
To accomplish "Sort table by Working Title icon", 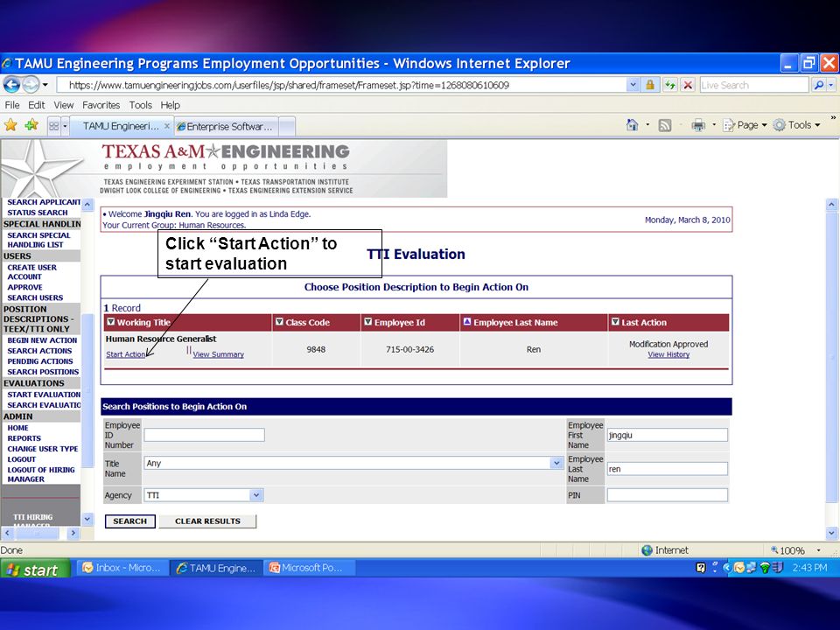I will pyautogui.click(x=111, y=322).
